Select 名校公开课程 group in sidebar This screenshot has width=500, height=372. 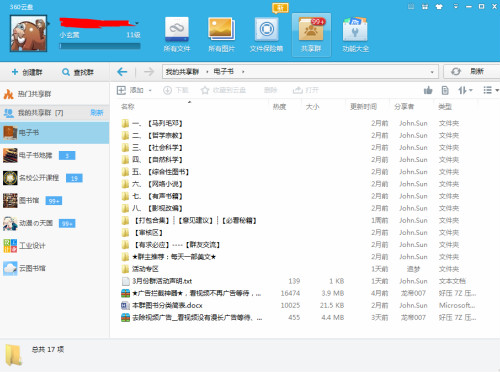point(54,178)
